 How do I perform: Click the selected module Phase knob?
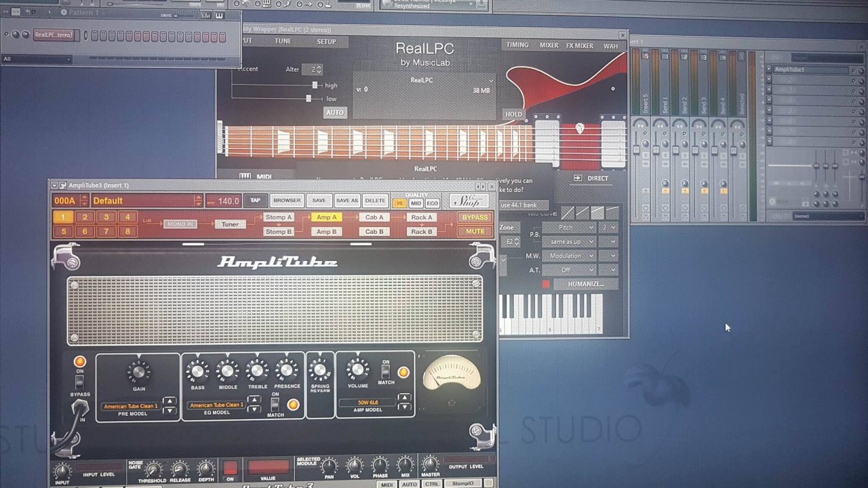380,466
